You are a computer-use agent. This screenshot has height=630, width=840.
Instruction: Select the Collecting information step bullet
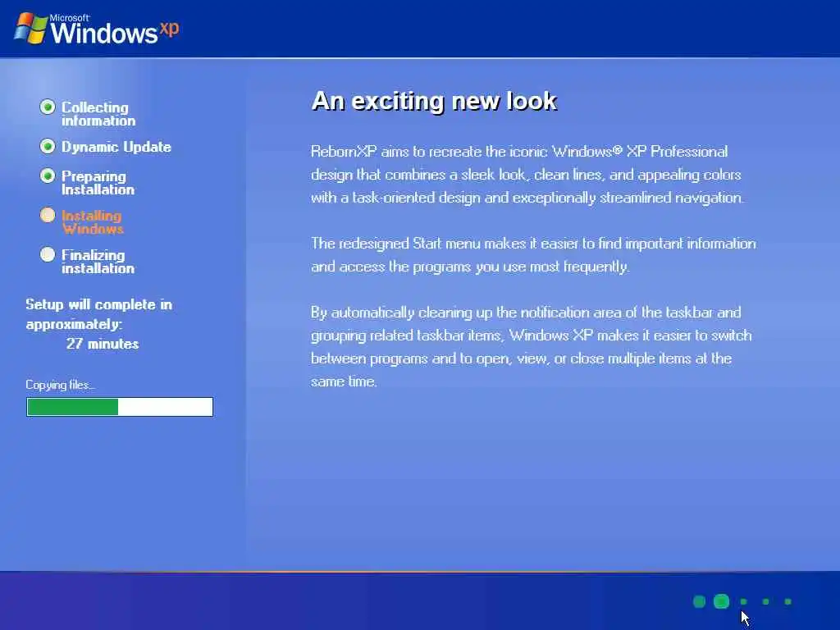click(x=48, y=107)
